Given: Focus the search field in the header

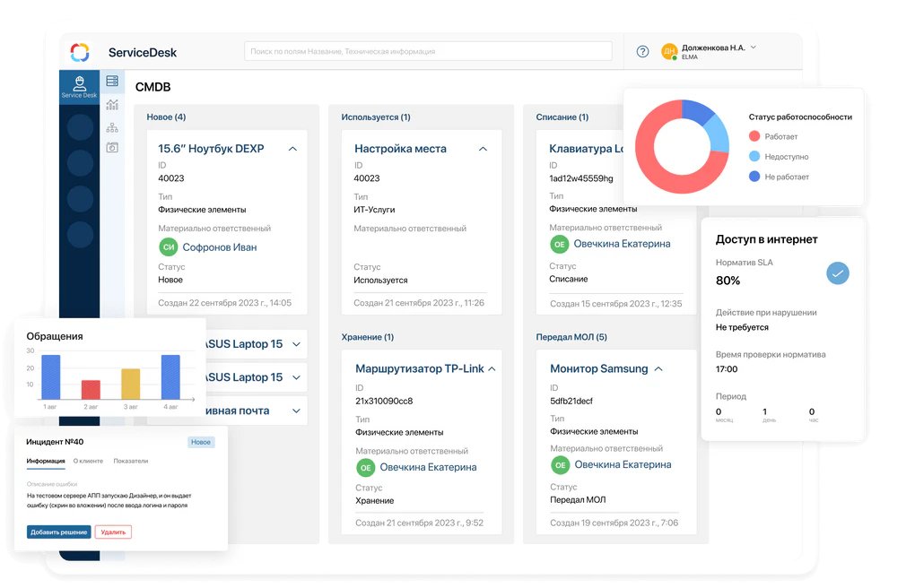Looking at the screenshot, I should point(428,51).
